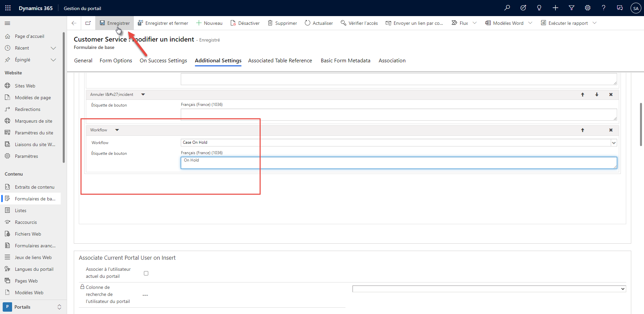Click the On Hold button label field
The width and height of the screenshot is (644, 314).
click(x=398, y=163)
